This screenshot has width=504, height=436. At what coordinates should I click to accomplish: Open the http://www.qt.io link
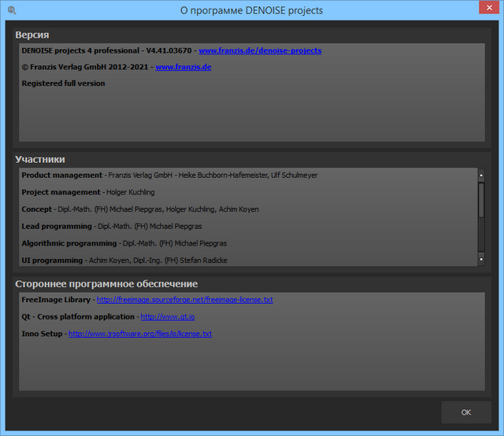[x=168, y=317]
